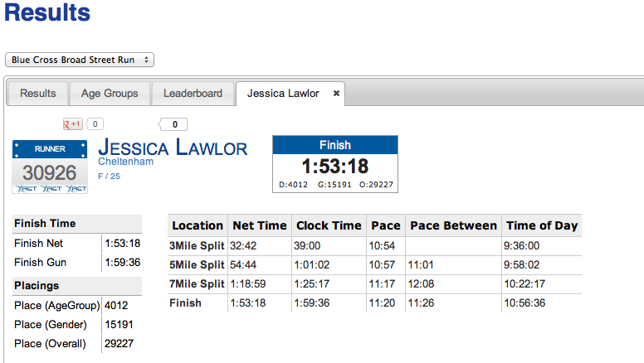Click the Location column header
644x363 pixels.
pyautogui.click(x=198, y=225)
